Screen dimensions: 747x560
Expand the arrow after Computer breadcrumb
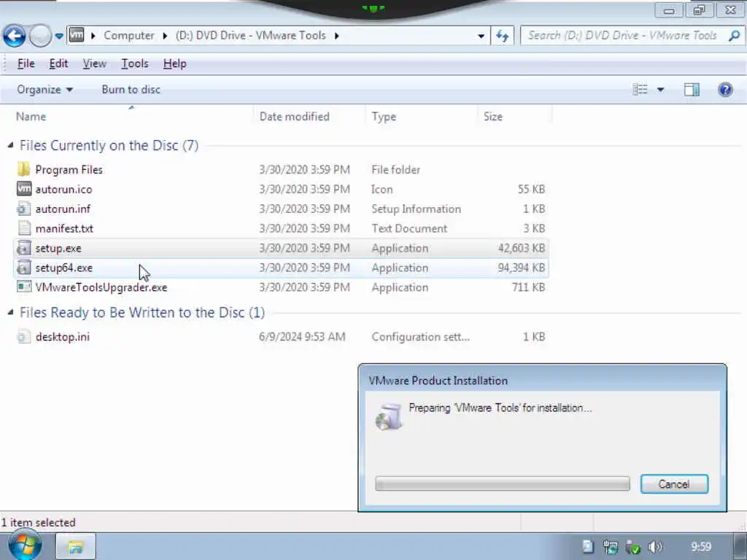click(x=165, y=36)
